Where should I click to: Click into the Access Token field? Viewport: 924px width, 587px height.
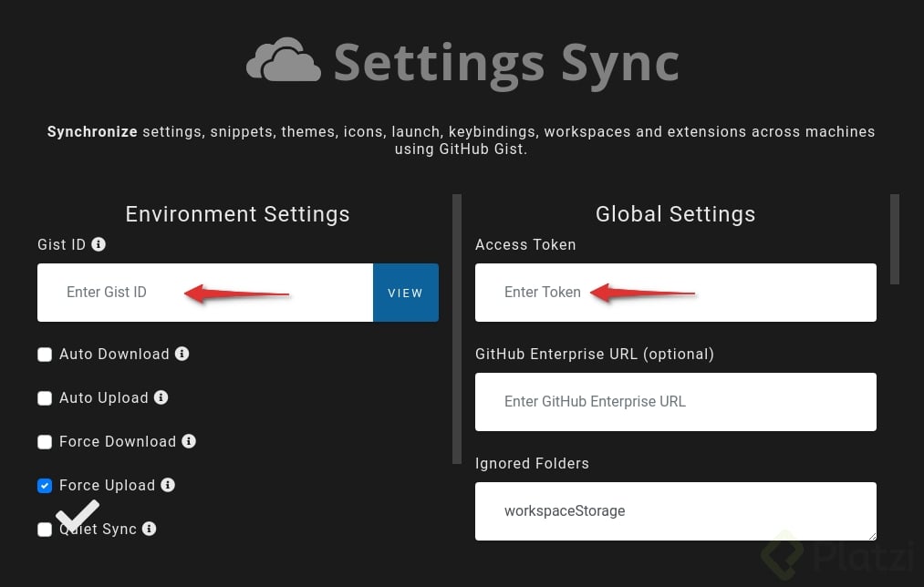tap(675, 293)
